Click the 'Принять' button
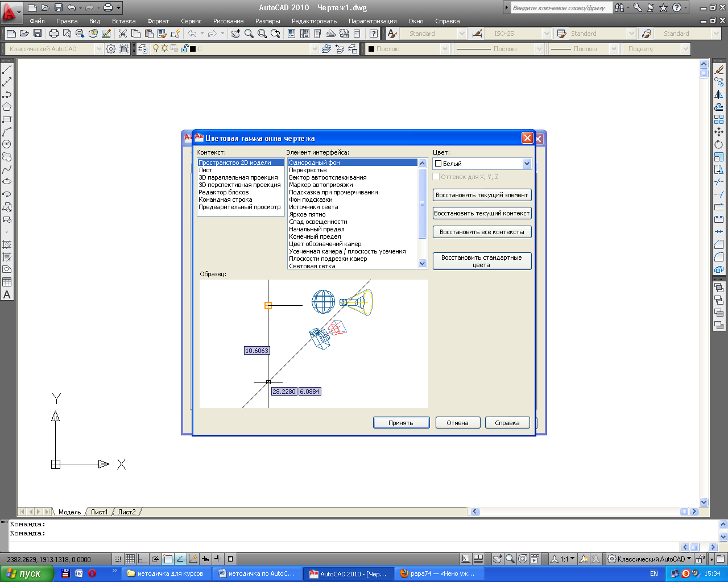The height and width of the screenshot is (582, 728). [401, 423]
